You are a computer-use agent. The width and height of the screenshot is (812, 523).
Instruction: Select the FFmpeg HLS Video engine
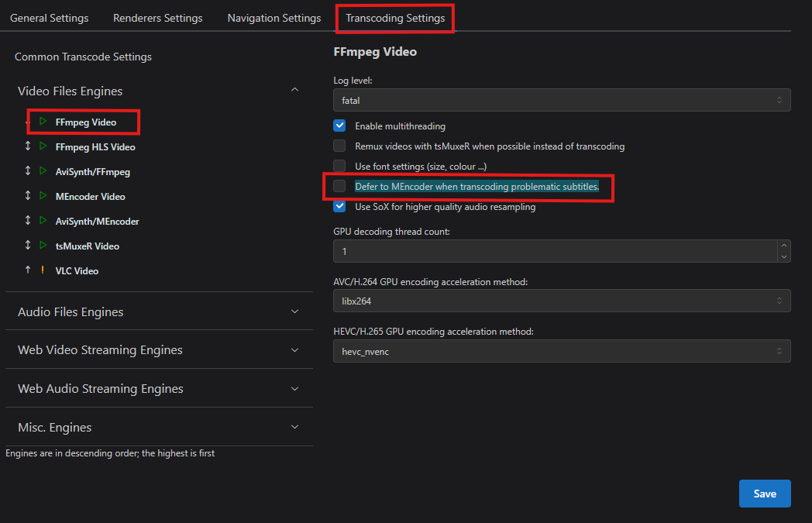(95, 147)
